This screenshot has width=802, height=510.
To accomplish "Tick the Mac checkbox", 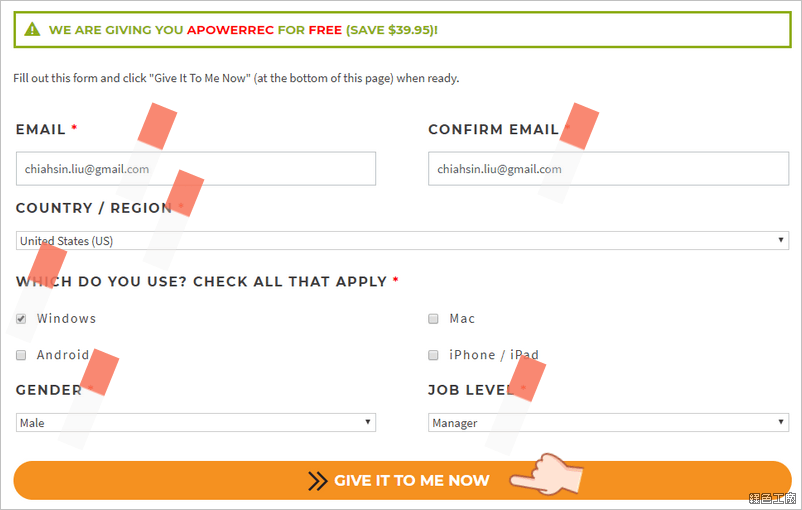I will [x=433, y=319].
